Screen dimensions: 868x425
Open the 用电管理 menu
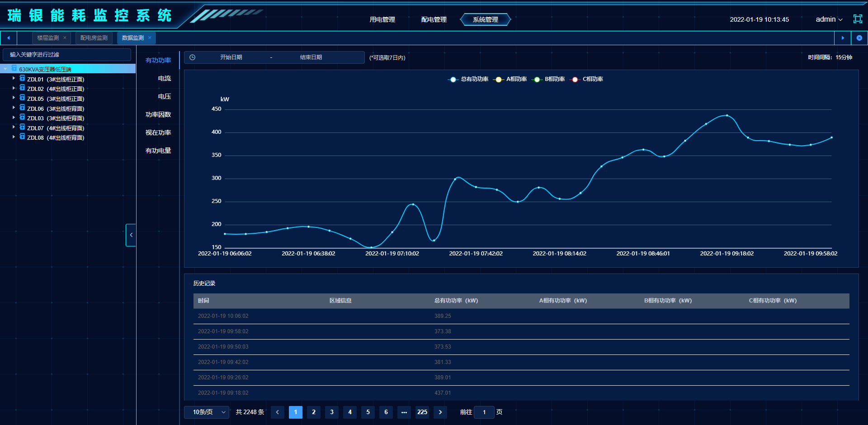pyautogui.click(x=382, y=19)
